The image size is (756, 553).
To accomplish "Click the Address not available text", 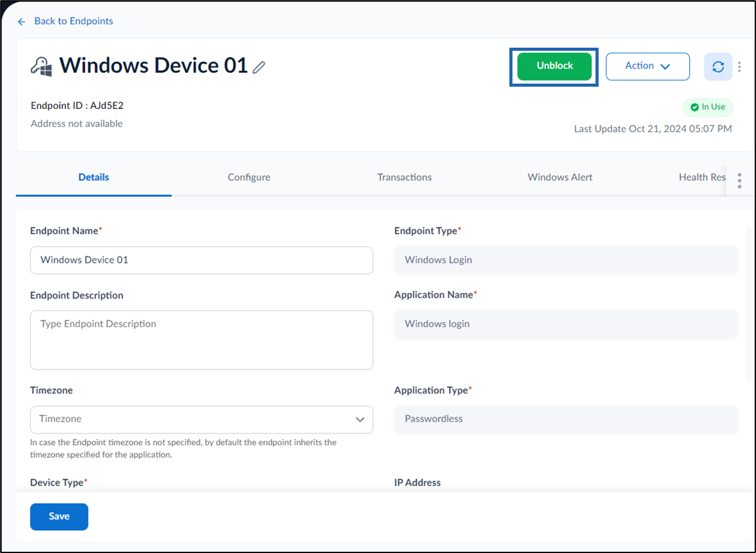I will coord(77,124).
